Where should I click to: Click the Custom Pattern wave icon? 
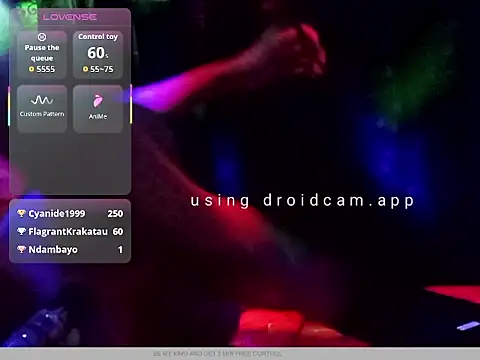(42, 100)
